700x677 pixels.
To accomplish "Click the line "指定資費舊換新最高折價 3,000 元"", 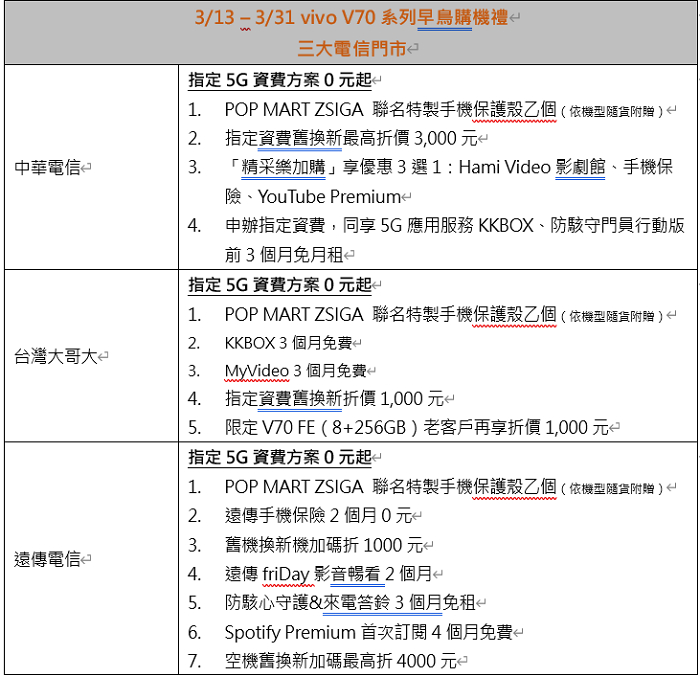I will 350,138.
